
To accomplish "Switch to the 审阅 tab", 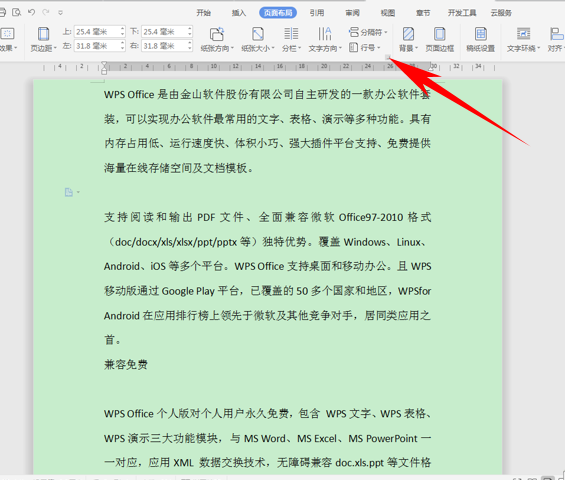I will click(x=352, y=13).
